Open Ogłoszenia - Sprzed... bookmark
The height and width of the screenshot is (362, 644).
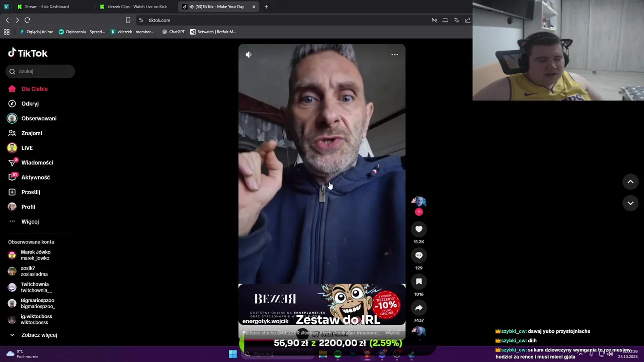point(82,32)
